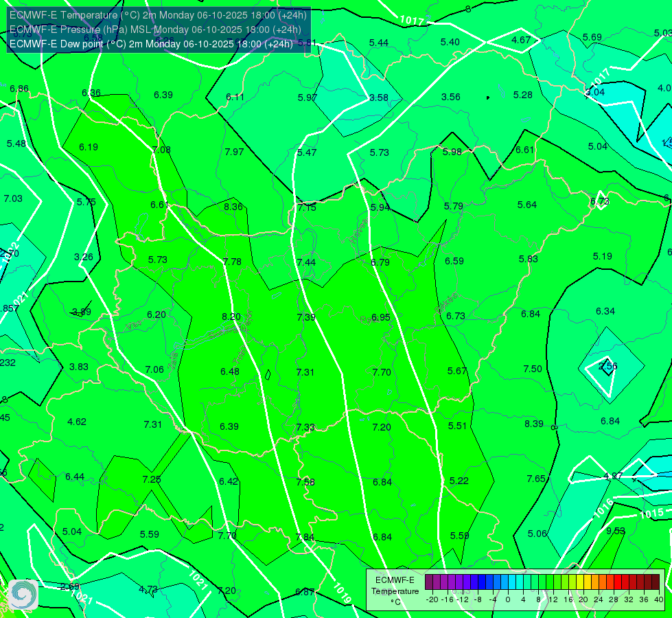Screen dimensions: 672x618
Task: Click the 6.19 dew point value
Action: click(x=89, y=147)
